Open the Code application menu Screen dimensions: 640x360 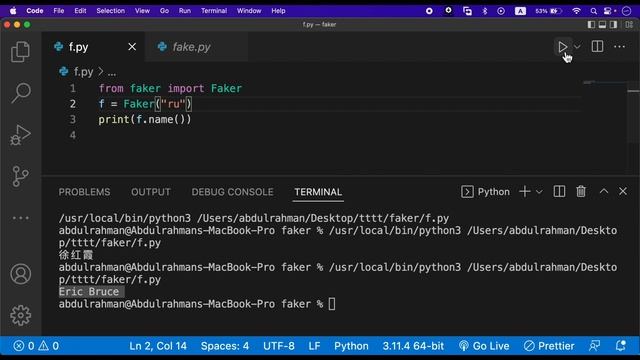[x=35, y=11]
